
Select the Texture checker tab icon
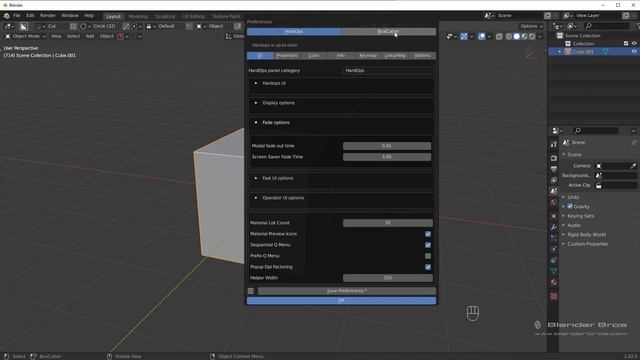pyautogui.click(x=553, y=296)
